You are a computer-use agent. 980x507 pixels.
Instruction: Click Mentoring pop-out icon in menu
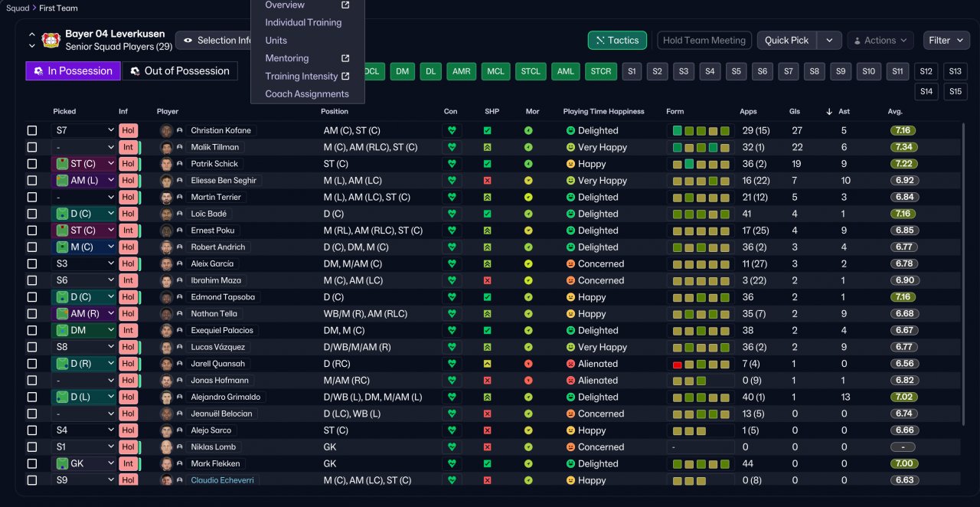tap(345, 58)
